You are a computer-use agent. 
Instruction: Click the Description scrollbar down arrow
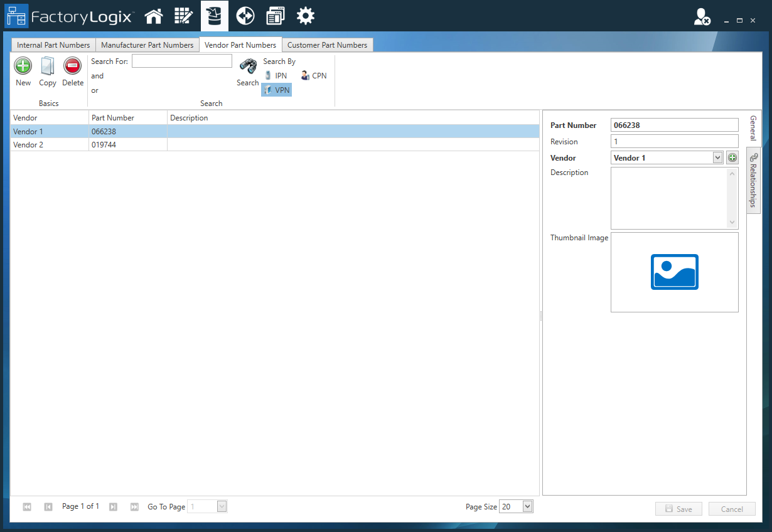click(x=732, y=223)
